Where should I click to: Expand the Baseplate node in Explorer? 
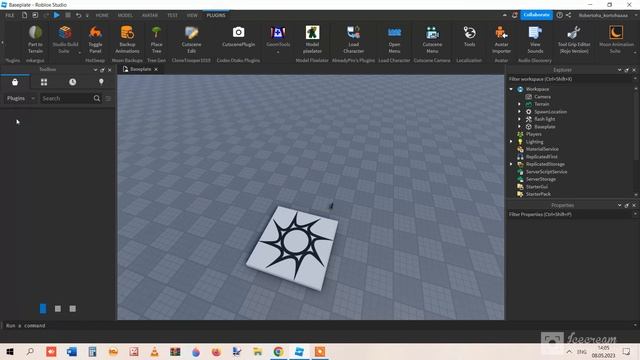pyautogui.click(x=519, y=127)
